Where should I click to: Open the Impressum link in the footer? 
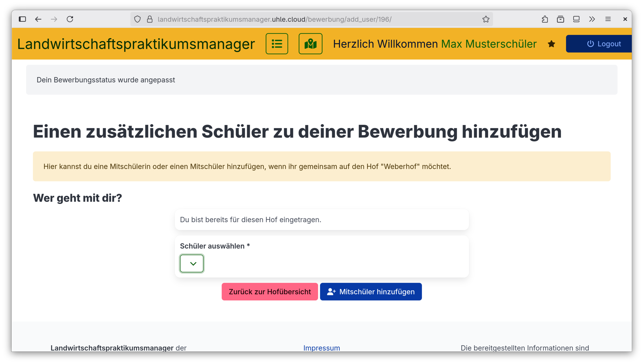click(x=322, y=348)
